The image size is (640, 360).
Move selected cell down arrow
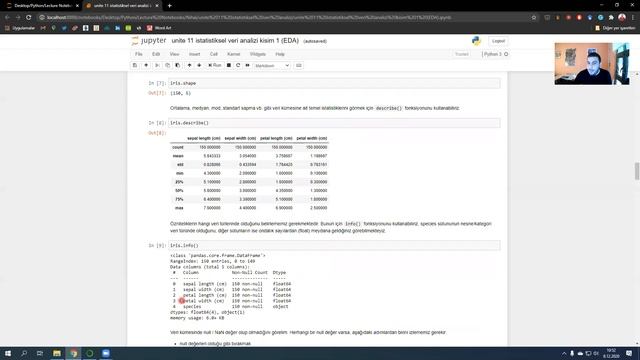199,65
